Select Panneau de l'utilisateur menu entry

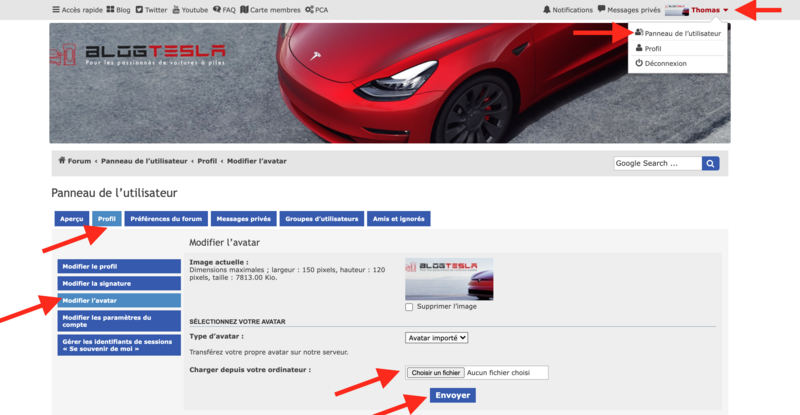coord(678,33)
